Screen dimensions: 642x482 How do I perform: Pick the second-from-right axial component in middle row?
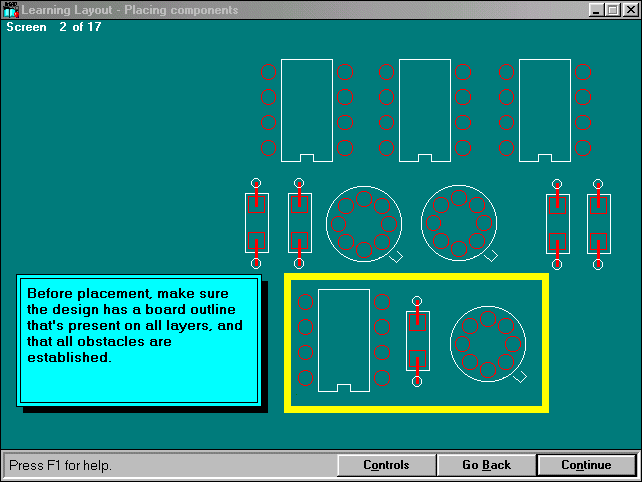point(557,223)
